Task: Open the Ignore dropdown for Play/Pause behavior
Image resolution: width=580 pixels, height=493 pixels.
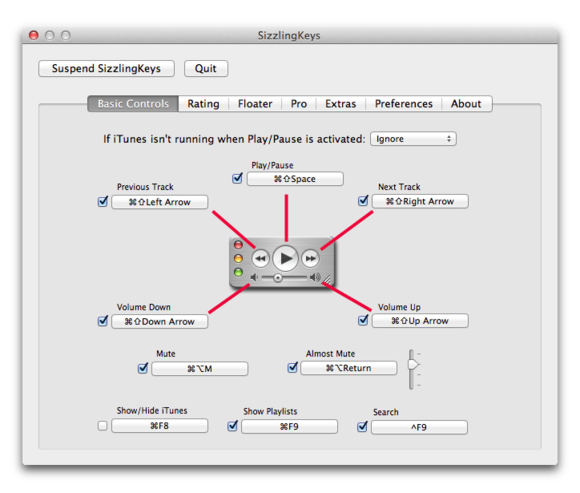Action: (413, 139)
